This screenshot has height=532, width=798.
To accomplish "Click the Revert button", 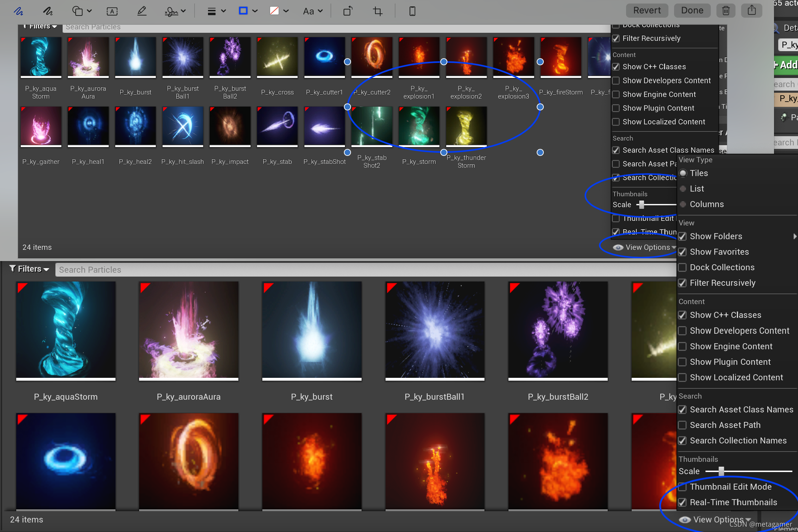I will (x=647, y=11).
